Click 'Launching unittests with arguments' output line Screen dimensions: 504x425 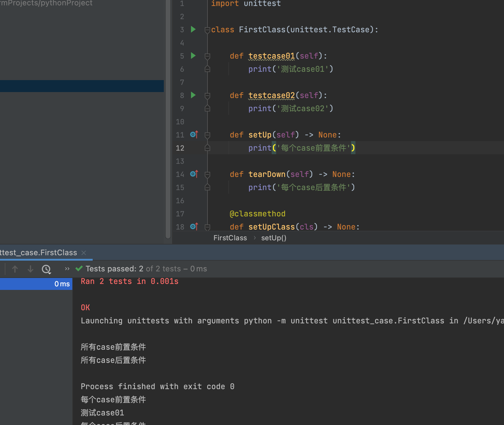tap(292, 321)
